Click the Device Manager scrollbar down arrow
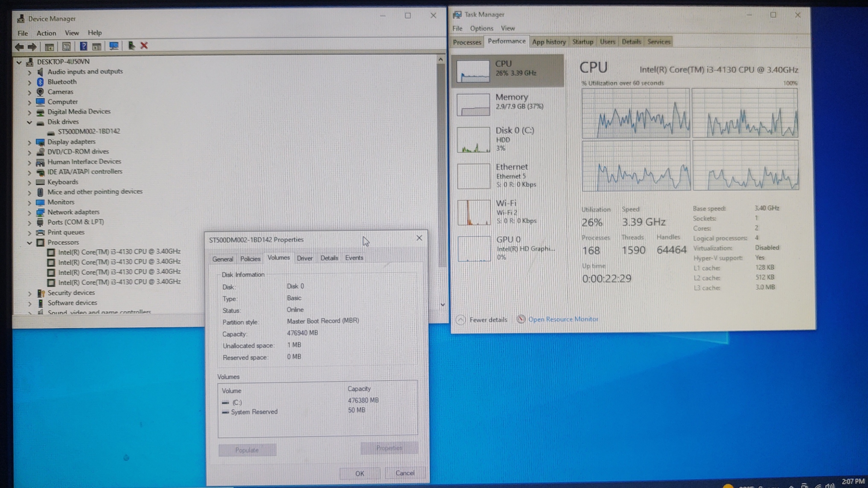868x488 pixels. (443, 305)
